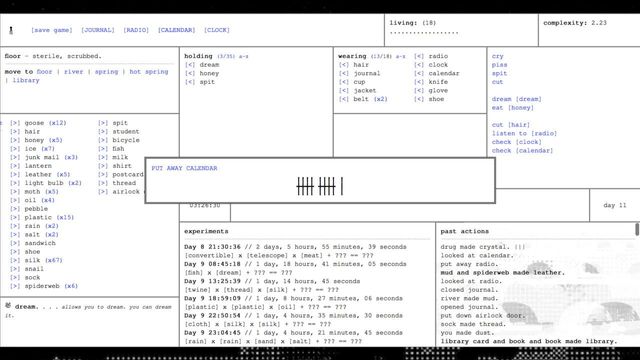Take off radio from wearing
640x360 pixels.
tap(418, 56)
